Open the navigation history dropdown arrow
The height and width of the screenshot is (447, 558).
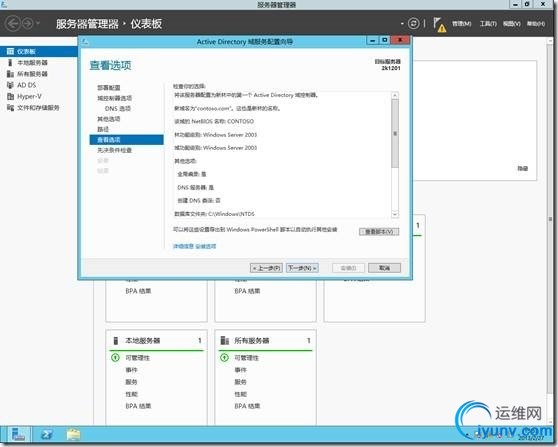(x=38, y=24)
